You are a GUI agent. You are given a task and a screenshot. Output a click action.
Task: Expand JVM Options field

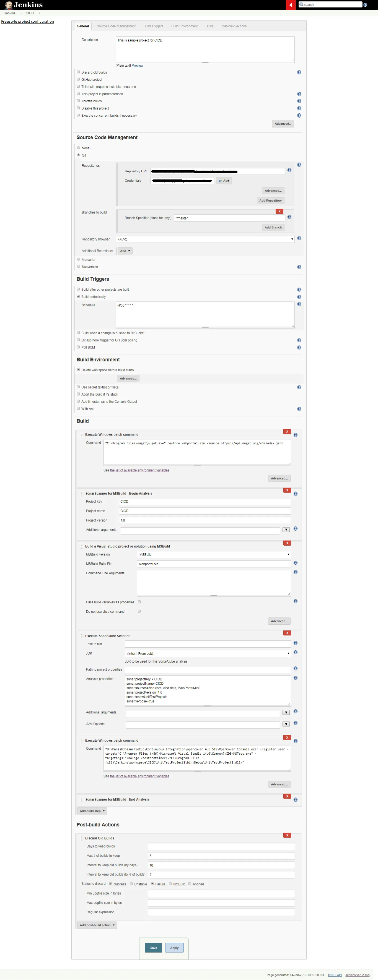(x=286, y=724)
